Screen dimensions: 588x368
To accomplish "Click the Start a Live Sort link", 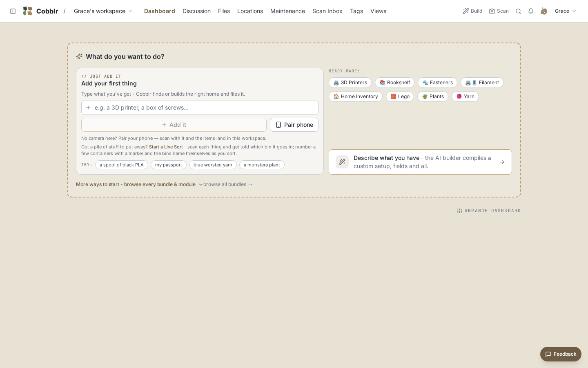I will tap(166, 147).
